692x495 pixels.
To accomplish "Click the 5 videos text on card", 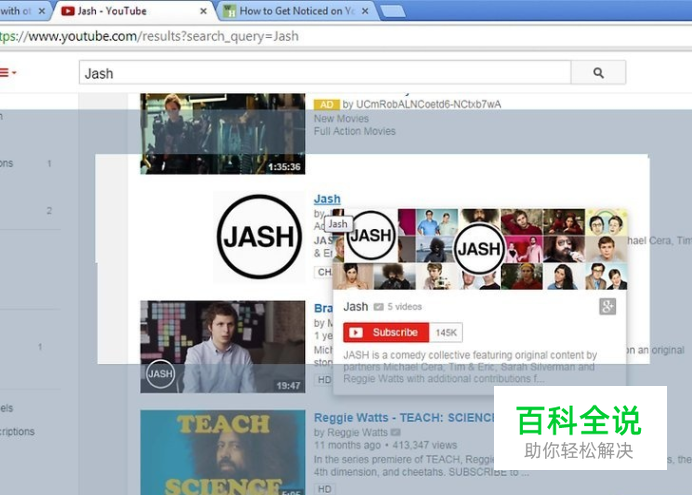I will point(404,307).
